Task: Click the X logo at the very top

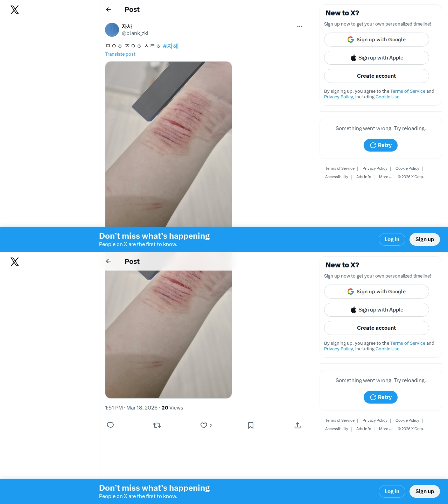Action: point(15,10)
